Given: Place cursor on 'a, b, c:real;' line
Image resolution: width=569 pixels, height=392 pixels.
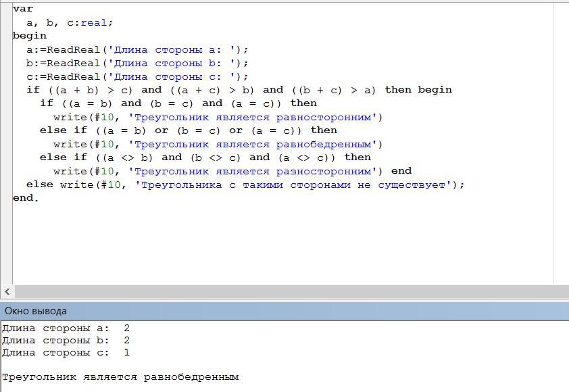Looking at the screenshot, I should (70, 22).
